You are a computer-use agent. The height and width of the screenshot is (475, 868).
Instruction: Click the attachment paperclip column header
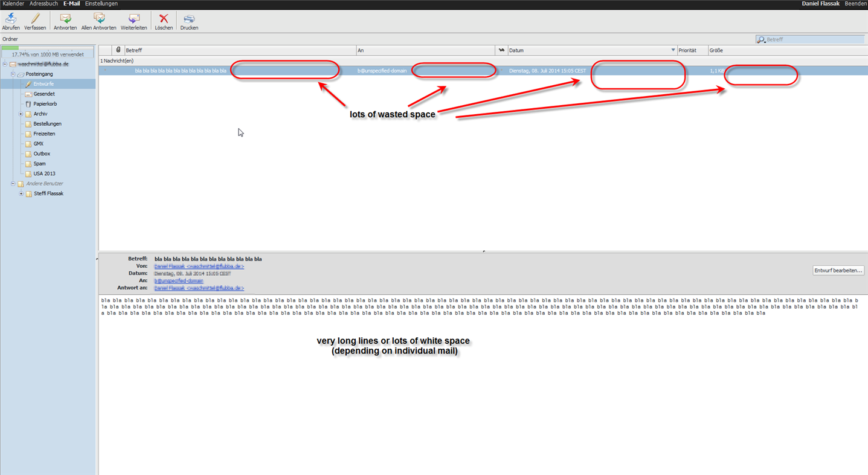118,50
